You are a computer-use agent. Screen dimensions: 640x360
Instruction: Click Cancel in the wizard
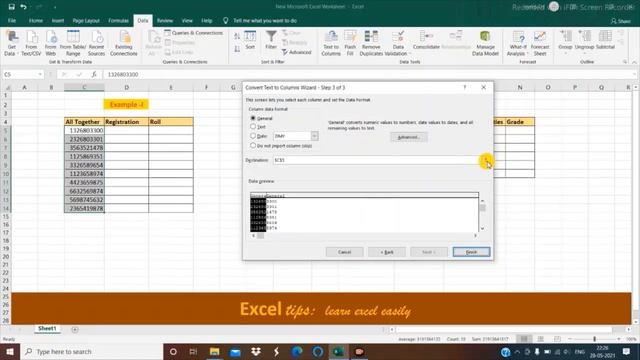344,252
